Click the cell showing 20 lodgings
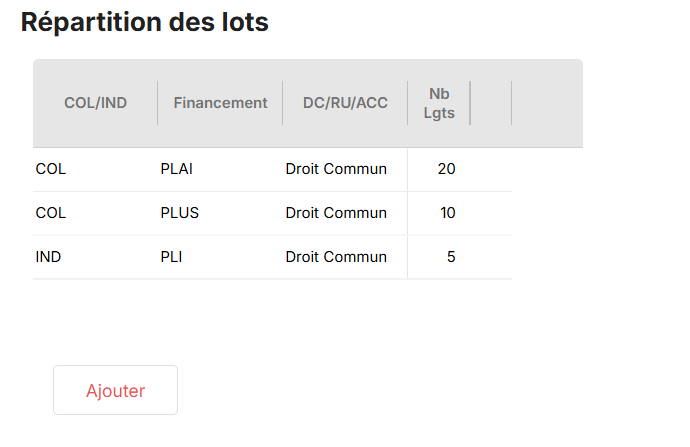This screenshot has height=447, width=690. [439, 169]
